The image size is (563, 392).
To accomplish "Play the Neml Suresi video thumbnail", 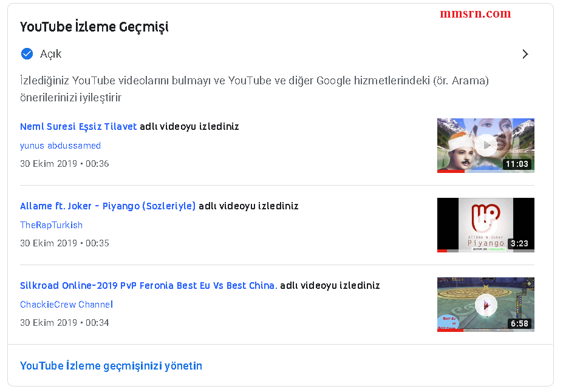I will 486,145.
